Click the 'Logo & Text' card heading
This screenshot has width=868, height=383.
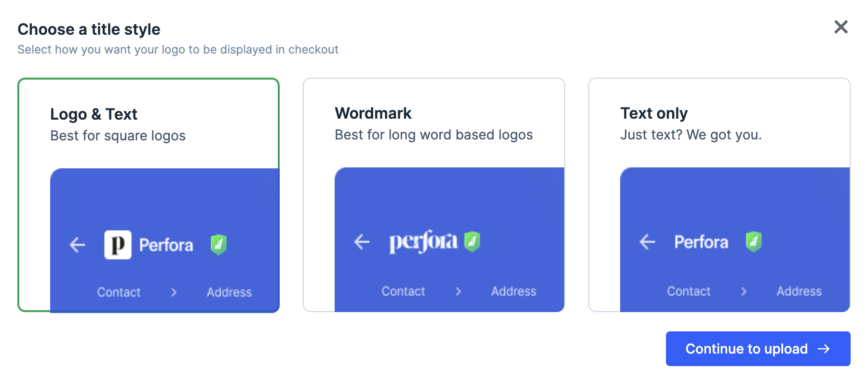(x=94, y=114)
